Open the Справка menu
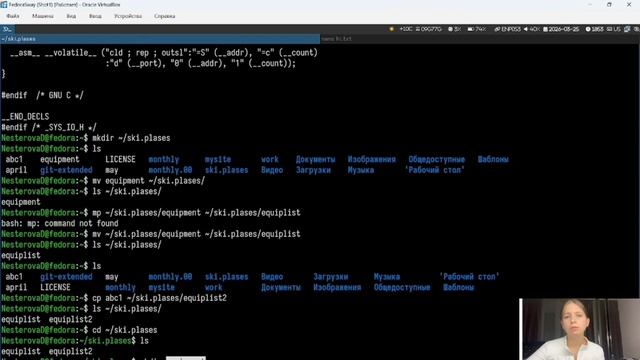Image resolution: width=640 pixels, height=360 pixels. tap(164, 16)
